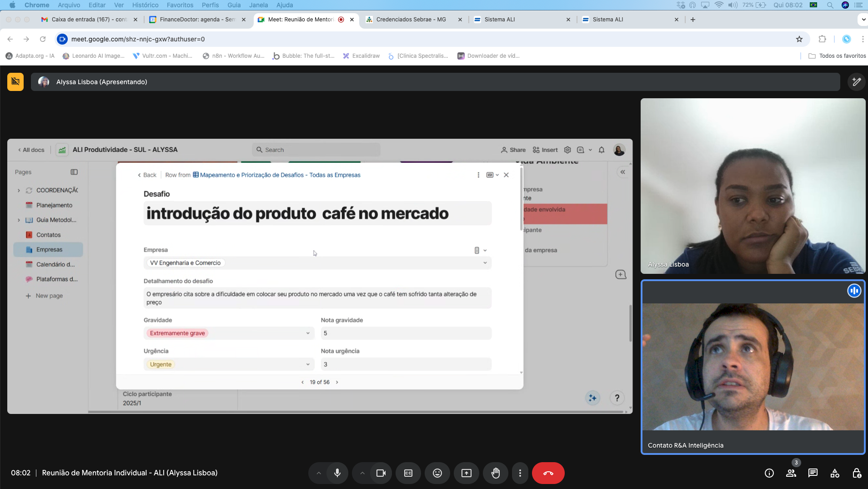
Task: Go back from the row detail
Action: 147,175
